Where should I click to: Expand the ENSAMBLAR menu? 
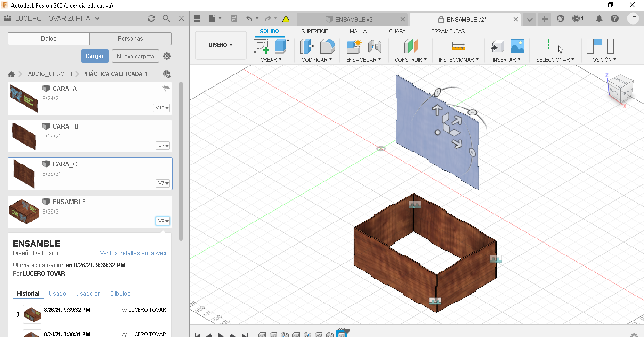[x=363, y=60]
